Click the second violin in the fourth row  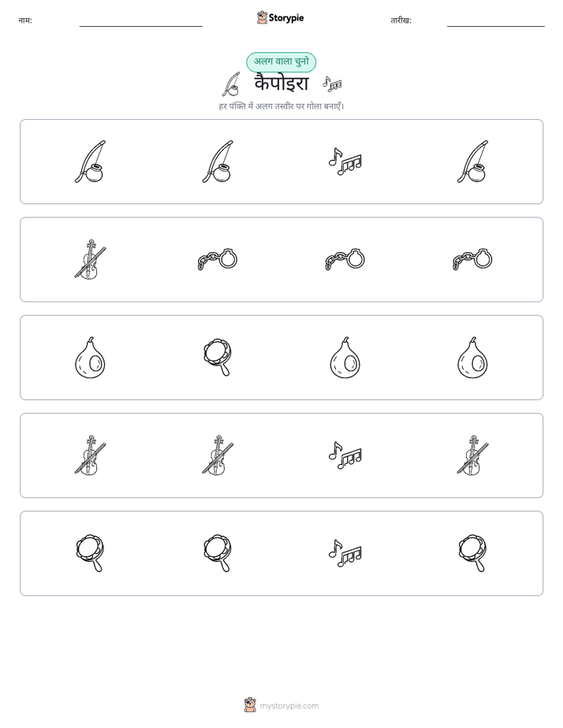click(218, 455)
